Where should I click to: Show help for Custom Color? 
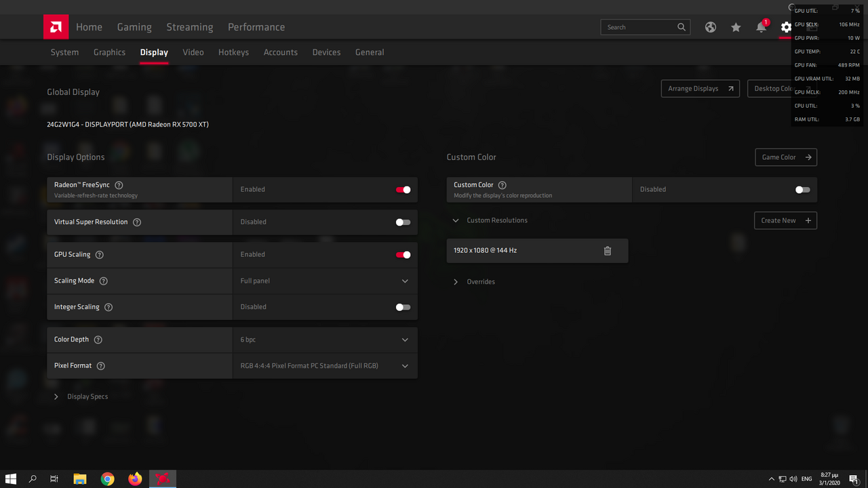(x=502, y=185)
